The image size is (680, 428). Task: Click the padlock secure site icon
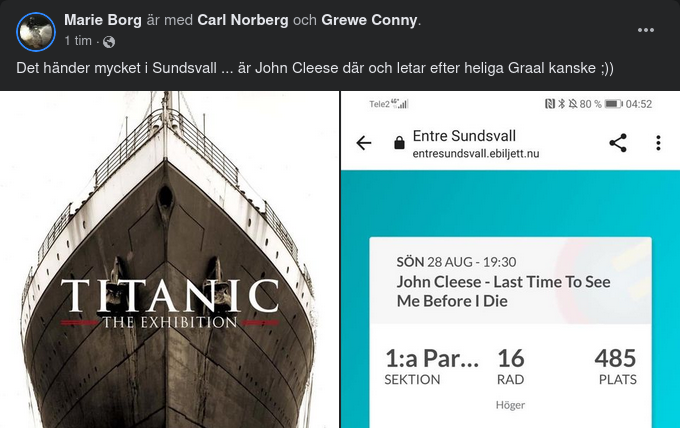click(x=399, y=143)
